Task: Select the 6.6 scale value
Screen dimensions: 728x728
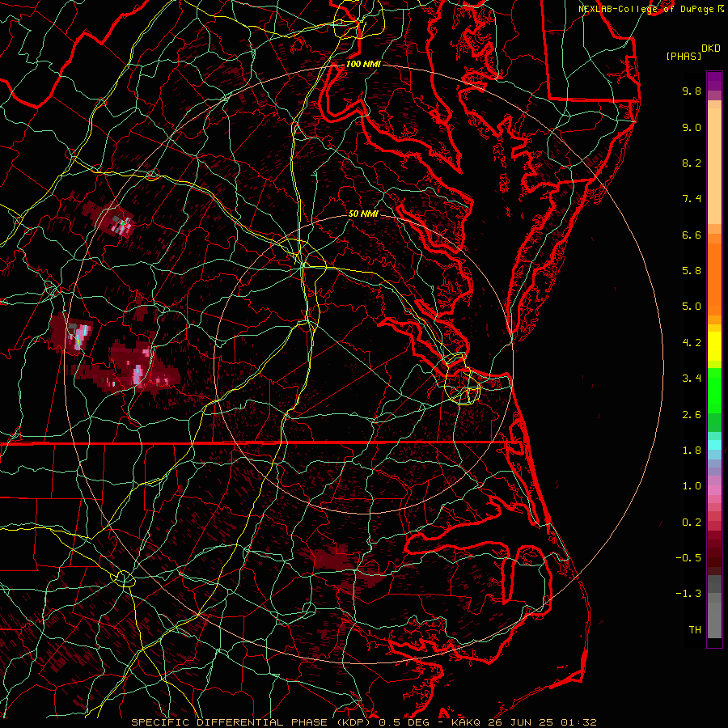Action: 692,235
